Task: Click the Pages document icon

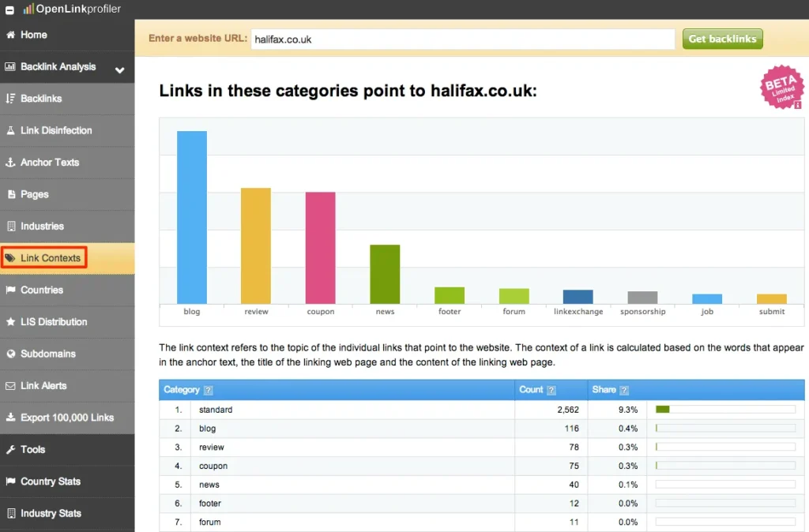Action: tap(11, 194)
